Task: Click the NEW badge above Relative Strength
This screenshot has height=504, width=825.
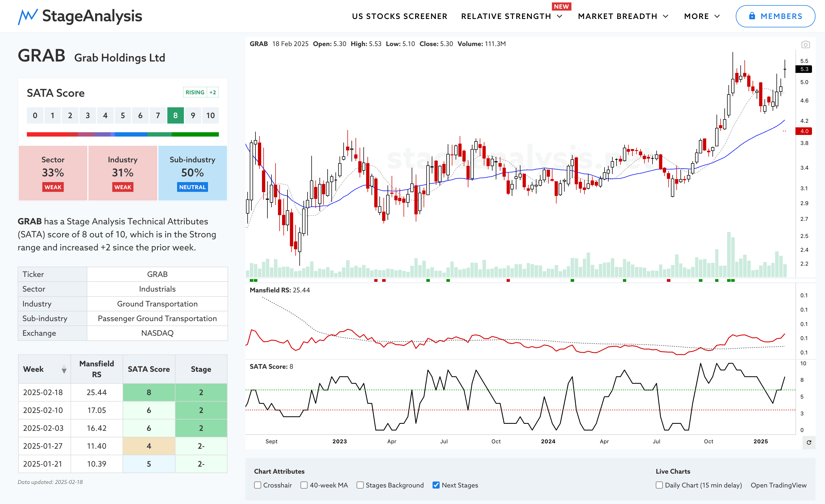Action: coord(561,6)
